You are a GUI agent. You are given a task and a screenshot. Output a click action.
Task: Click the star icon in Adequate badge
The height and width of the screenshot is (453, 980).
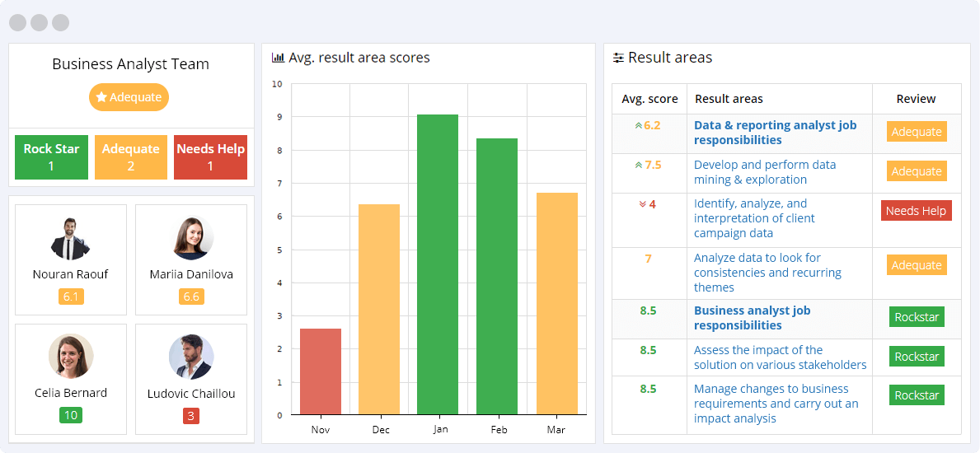click(101, 97)
